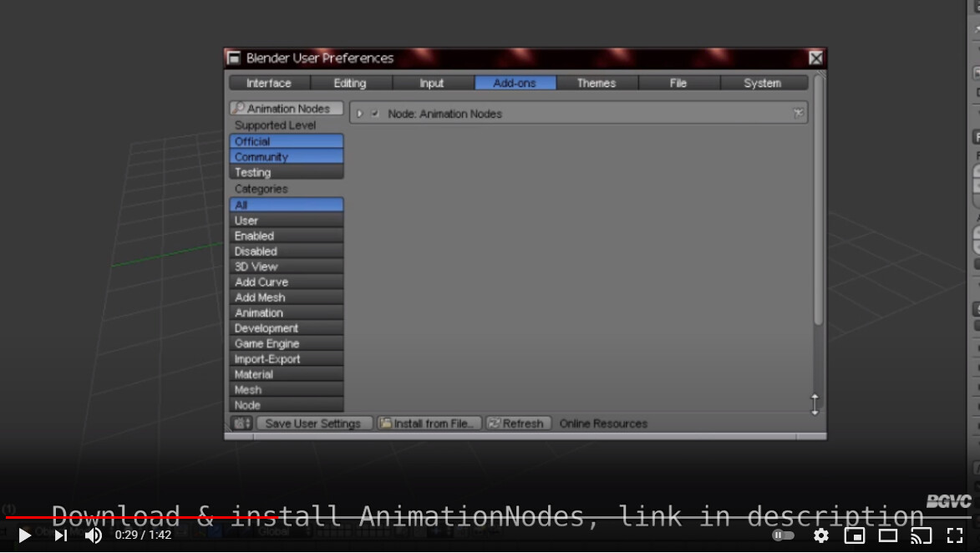Enter full screen mode
Viewport: 980px width, 553px height.
click(x=955, y=535)
